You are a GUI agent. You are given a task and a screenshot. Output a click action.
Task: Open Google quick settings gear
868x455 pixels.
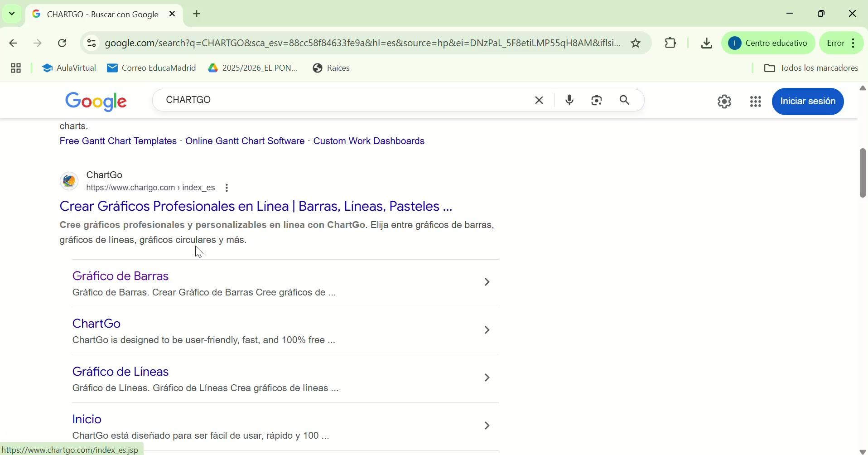(x=725, y=102)
